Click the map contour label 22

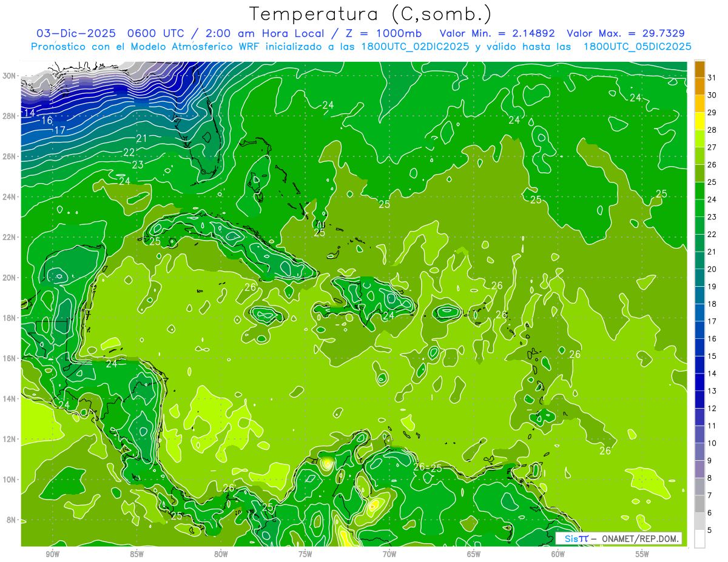[129, 152]
